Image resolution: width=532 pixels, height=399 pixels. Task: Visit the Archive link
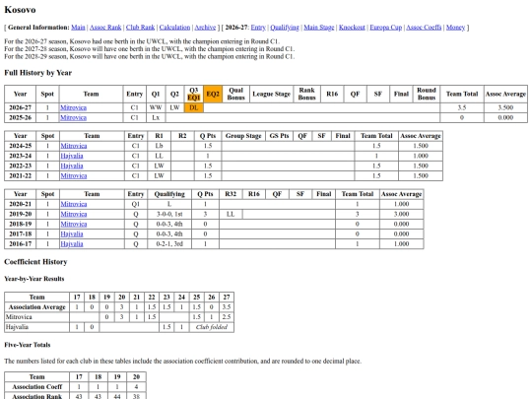pyautogui.click(x=205, y=28)
